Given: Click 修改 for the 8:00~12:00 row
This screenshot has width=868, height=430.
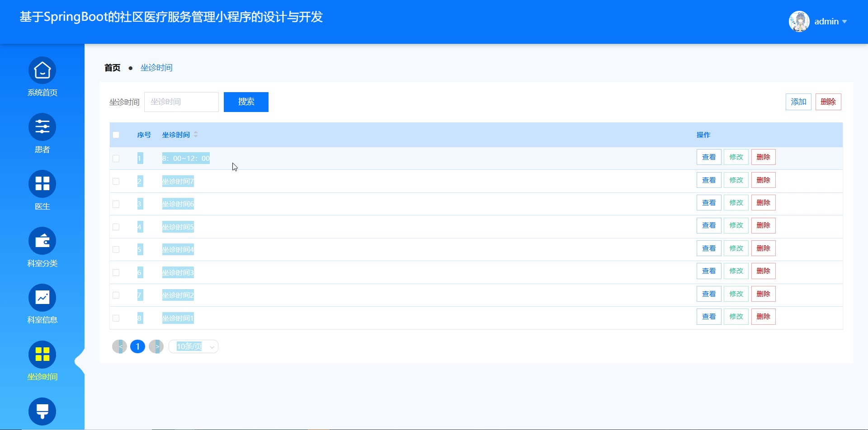Looking at the screenshot, I should point(736,157).
